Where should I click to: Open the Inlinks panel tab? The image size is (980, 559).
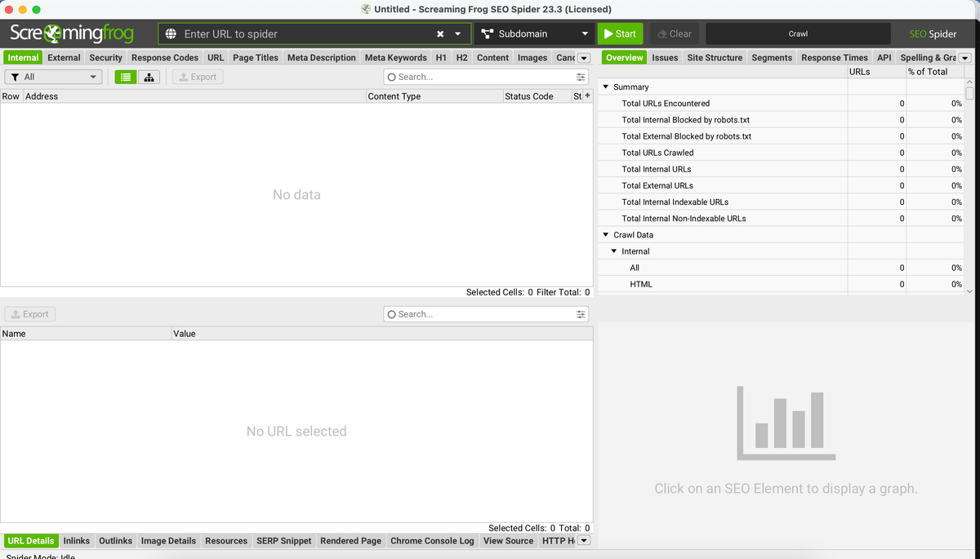pyautogui.click(x=76, y=540)
